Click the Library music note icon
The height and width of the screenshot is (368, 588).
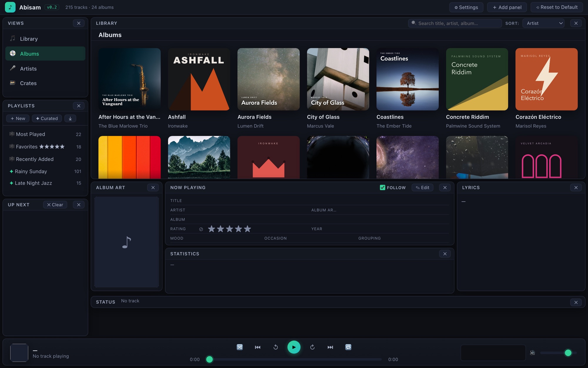click(13, 38)
